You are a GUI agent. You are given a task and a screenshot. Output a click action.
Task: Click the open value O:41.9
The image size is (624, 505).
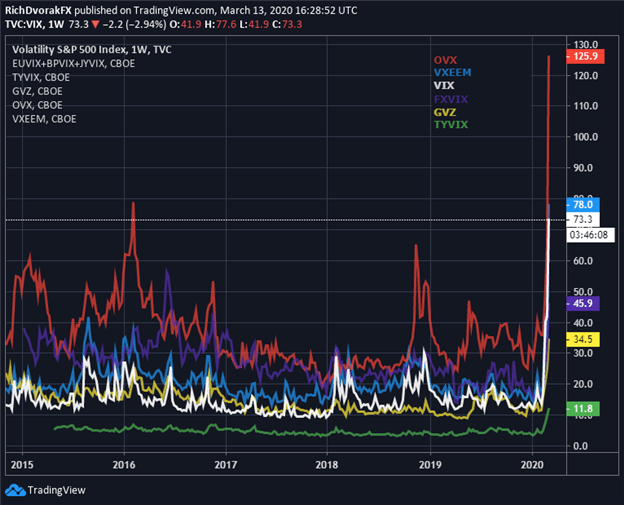(x=185, y=25)
